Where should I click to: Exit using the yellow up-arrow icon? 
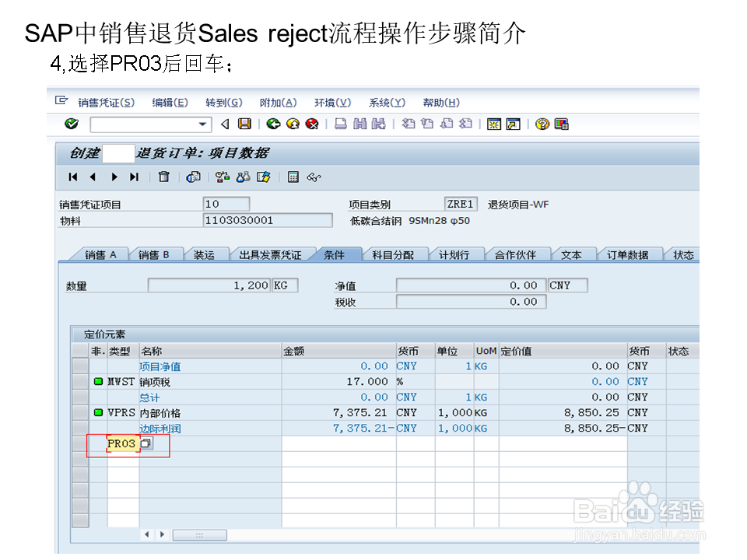click(293, 124)
